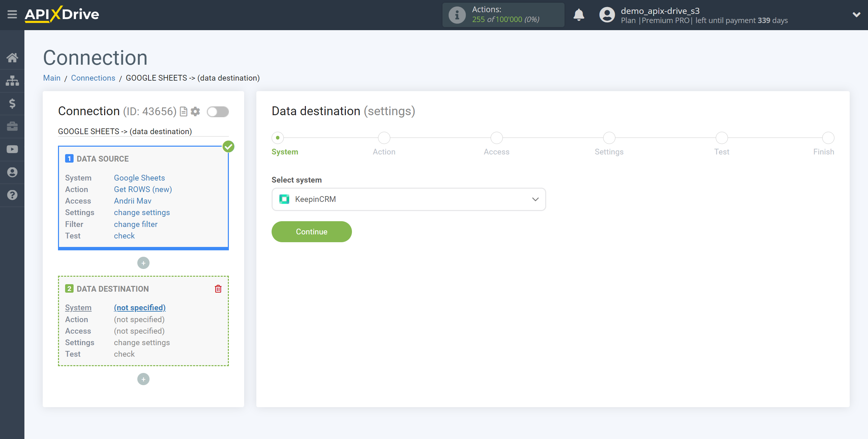
Task: Click the delete icon on DATA DESTINATION block
Action: [219, 288]
